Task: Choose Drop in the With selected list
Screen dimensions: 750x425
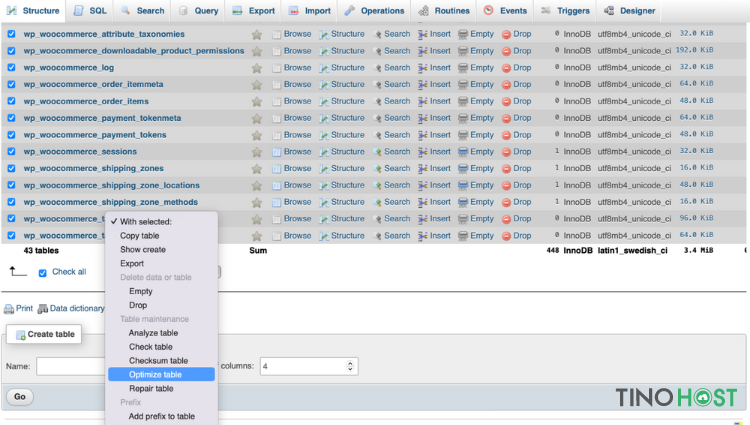Action: (161, 305)
